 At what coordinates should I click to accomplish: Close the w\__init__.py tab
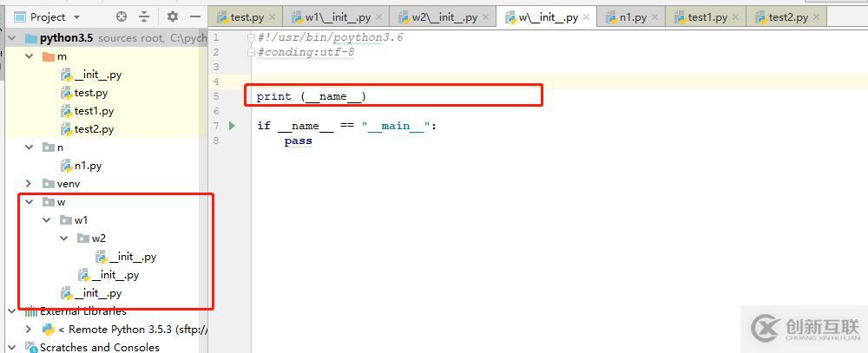(586, 17)
